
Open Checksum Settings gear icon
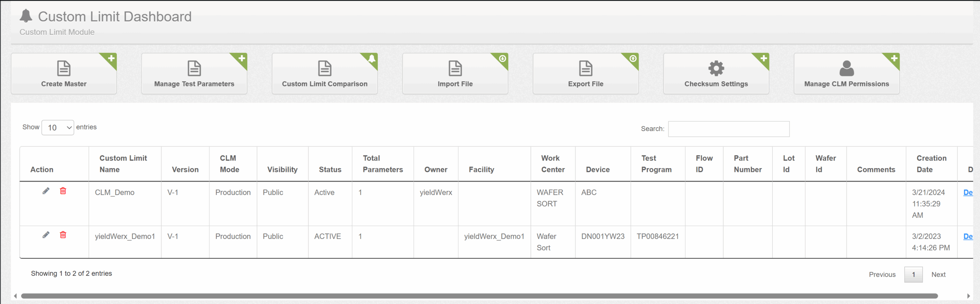point(716,69)
